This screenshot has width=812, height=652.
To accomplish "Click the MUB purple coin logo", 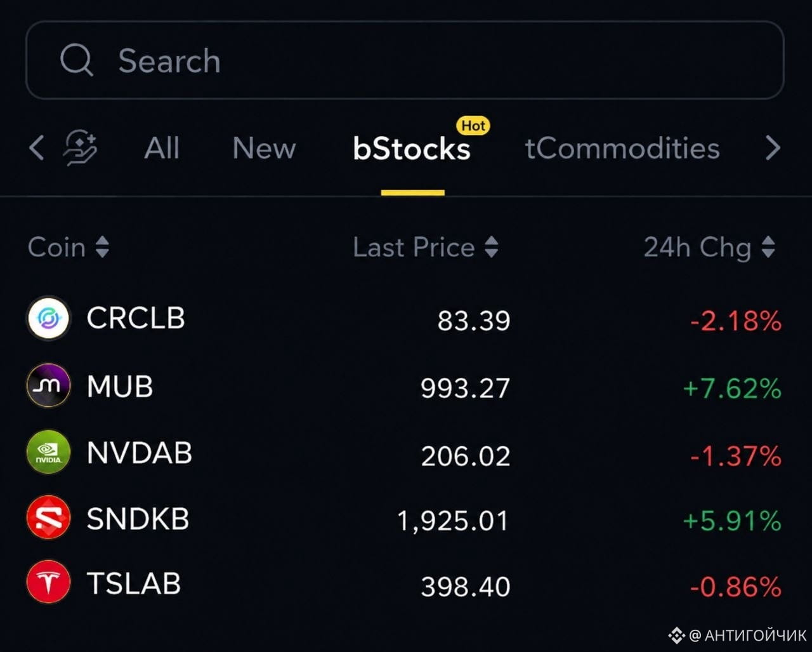I will pos(48,385).
